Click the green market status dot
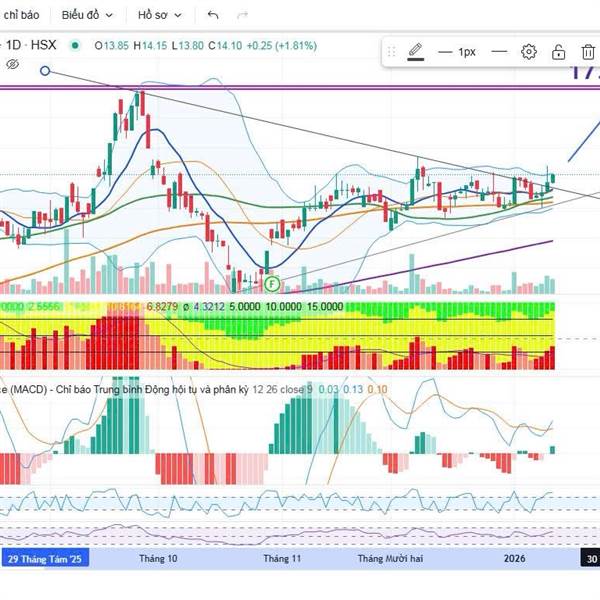This screenshot has width=600, height=600. (x=75, y=46)
